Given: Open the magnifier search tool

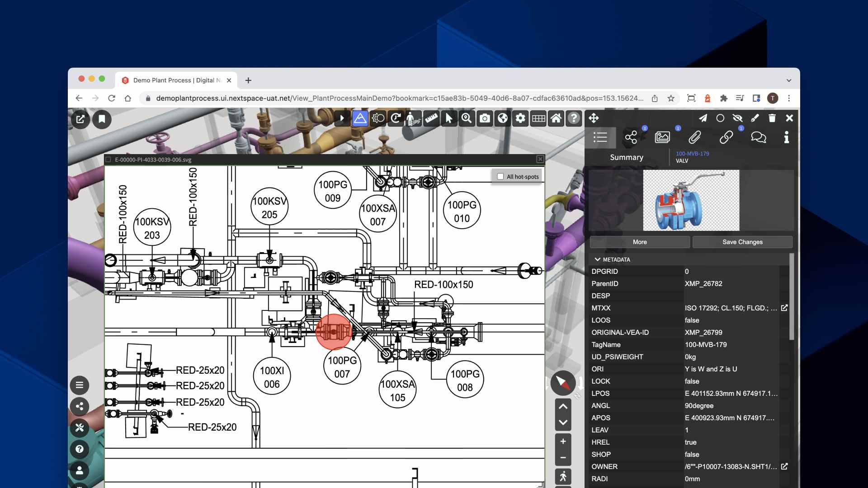Looking at the screenshot, I should (467, 118).
